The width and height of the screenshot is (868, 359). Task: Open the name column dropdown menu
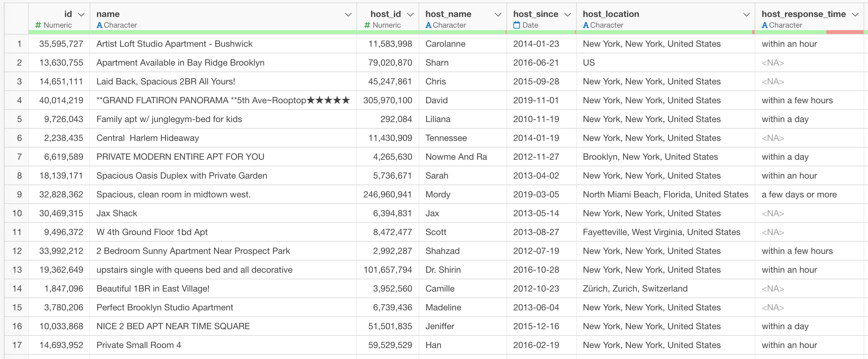[348, 14]
